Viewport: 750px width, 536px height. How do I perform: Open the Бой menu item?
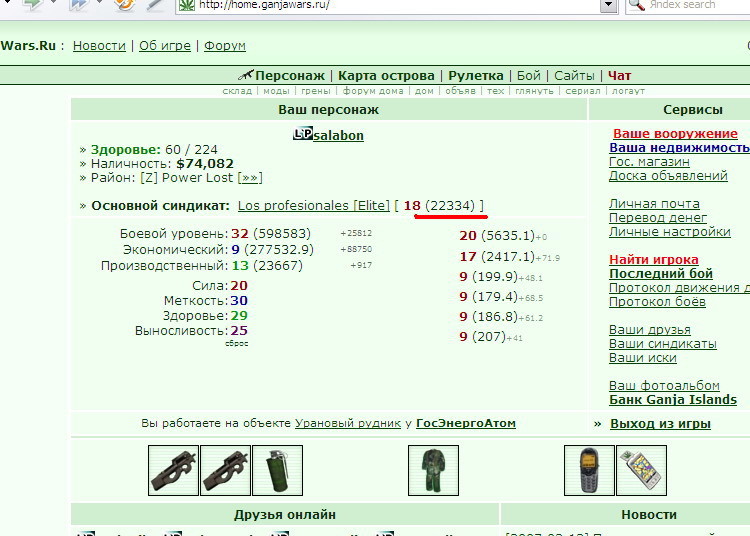coord(529,76)
